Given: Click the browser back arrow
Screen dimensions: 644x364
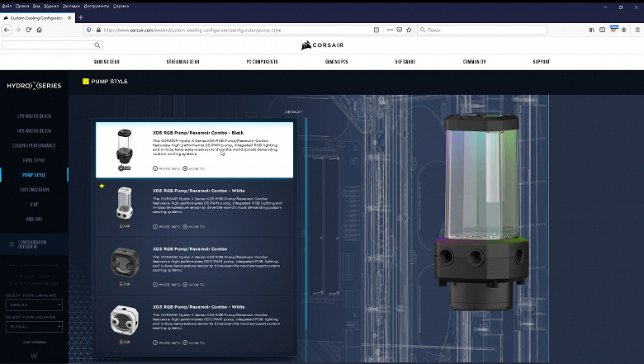Looking at the screenshot, I should point(7,30).
